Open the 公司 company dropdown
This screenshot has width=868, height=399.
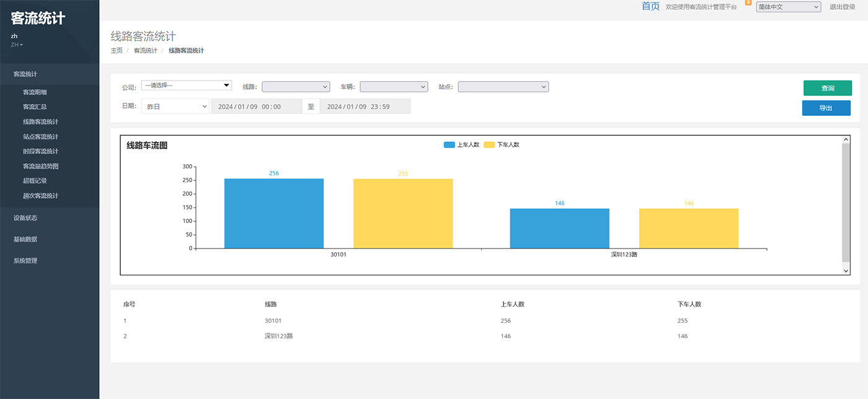coord(186,85)
